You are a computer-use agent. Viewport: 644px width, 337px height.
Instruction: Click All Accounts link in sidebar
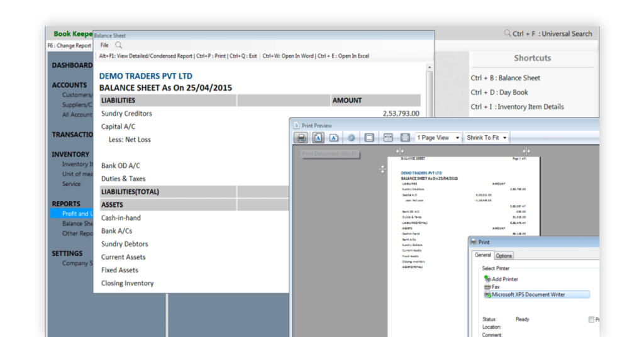pos(77,114)
